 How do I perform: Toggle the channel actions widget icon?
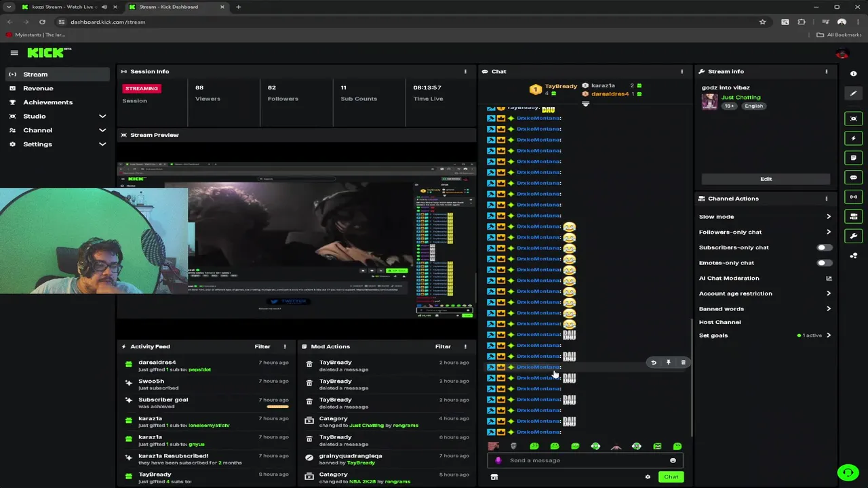tap(854, 217)
